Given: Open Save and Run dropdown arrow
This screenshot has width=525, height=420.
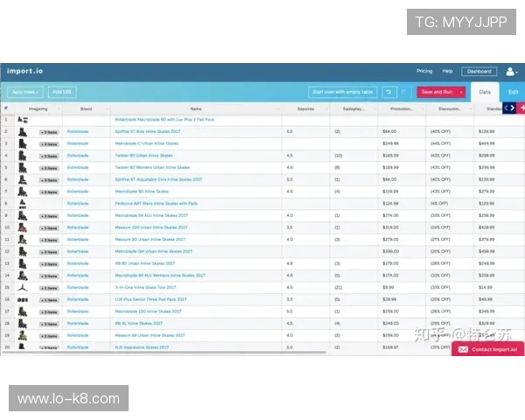Looking at the screenshot, I should point(461,92).
